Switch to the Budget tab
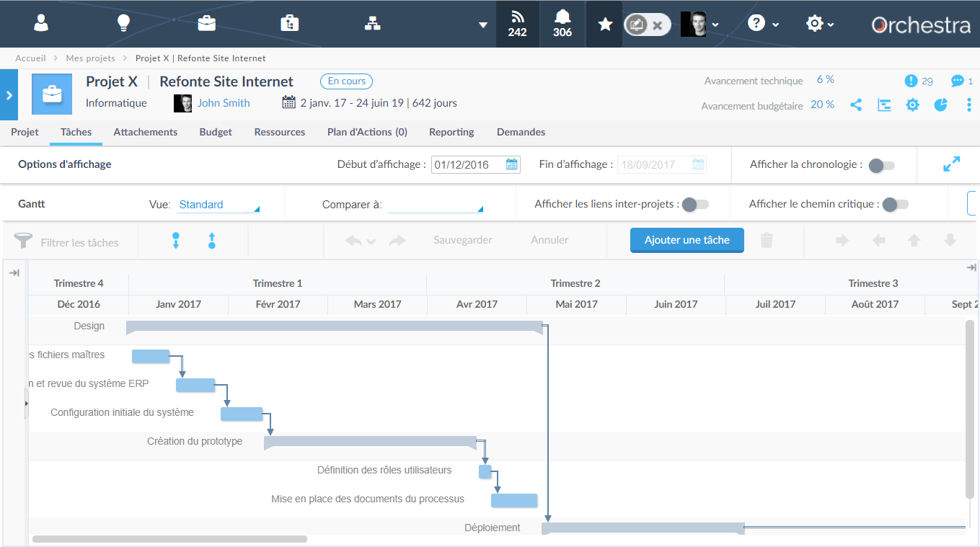The width and height of the screenshot is (980, 547). [x=215, y=132]
